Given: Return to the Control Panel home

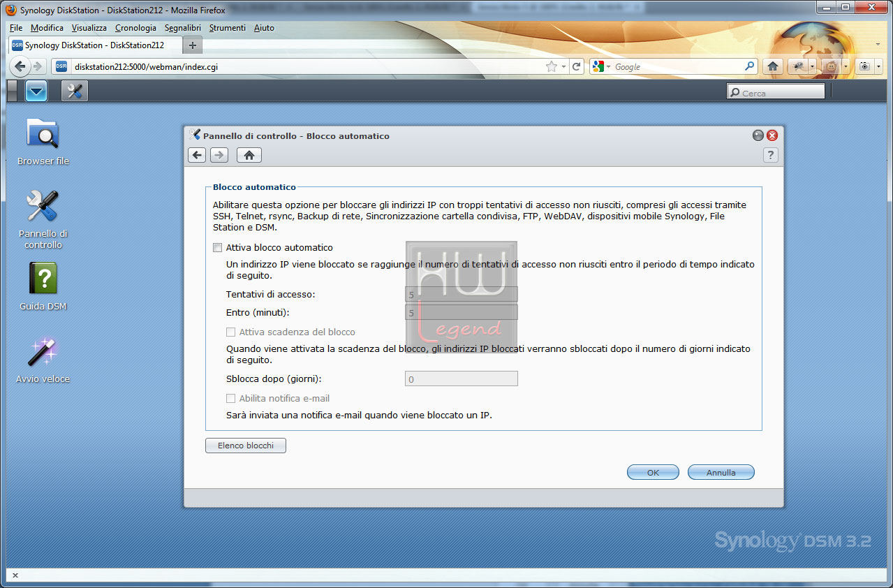Looking at the screenshot, I should coord(249,155).
